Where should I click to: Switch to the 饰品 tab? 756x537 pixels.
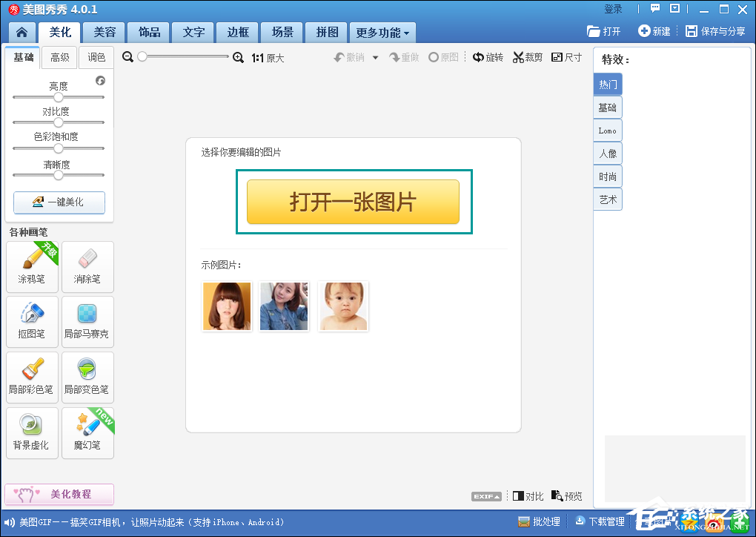point(149,33)
